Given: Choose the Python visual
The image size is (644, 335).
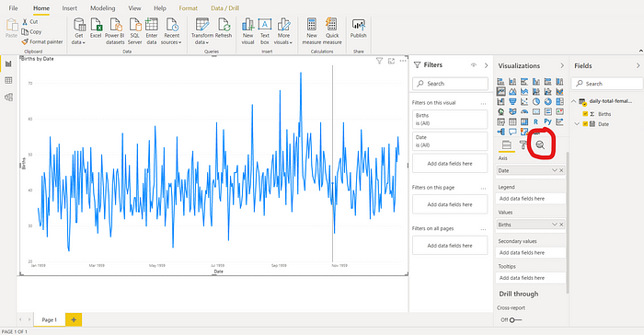Looking at the screenshot, I should [x=548, y=121].
